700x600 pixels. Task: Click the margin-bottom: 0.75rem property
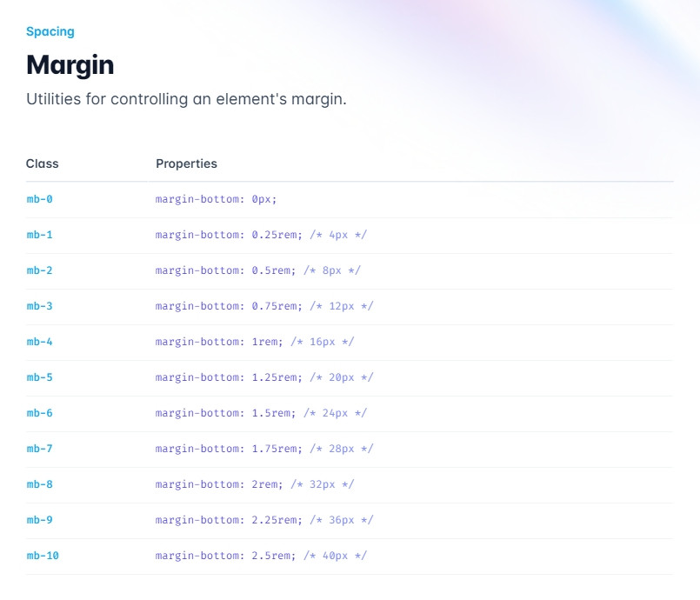(x=264, y=307)
